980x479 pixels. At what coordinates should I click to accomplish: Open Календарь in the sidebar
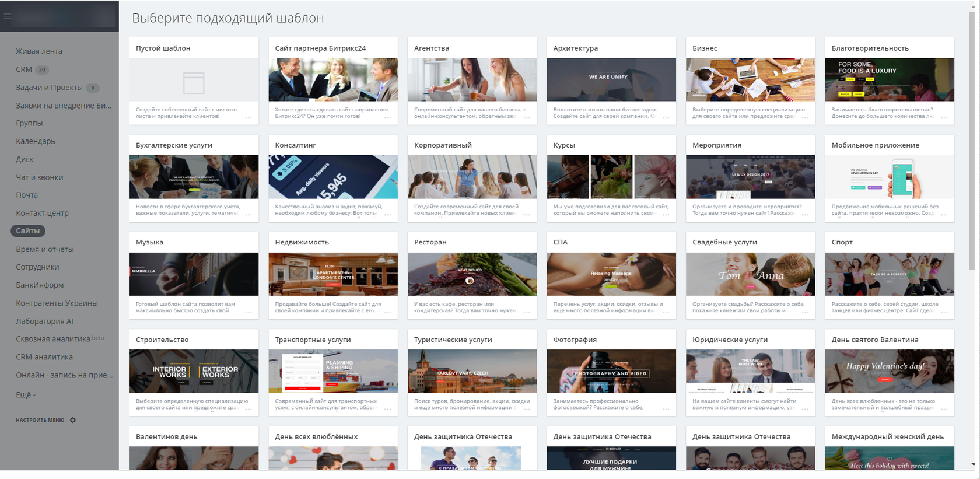tap(36, 141)
